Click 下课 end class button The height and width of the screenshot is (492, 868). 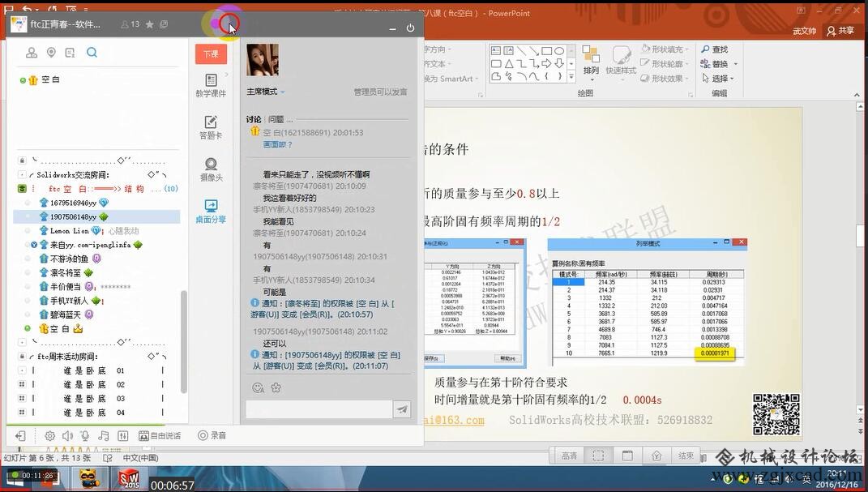(x=211, y=54)
